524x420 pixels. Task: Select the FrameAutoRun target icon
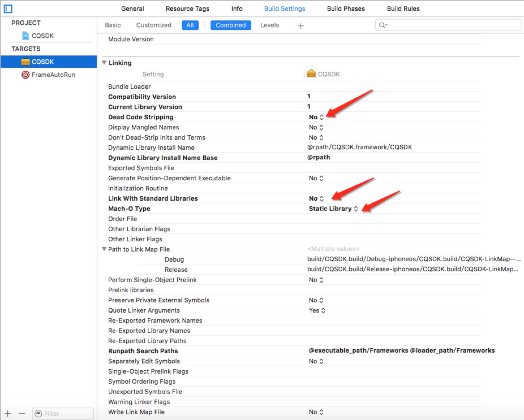click(25, 75)
